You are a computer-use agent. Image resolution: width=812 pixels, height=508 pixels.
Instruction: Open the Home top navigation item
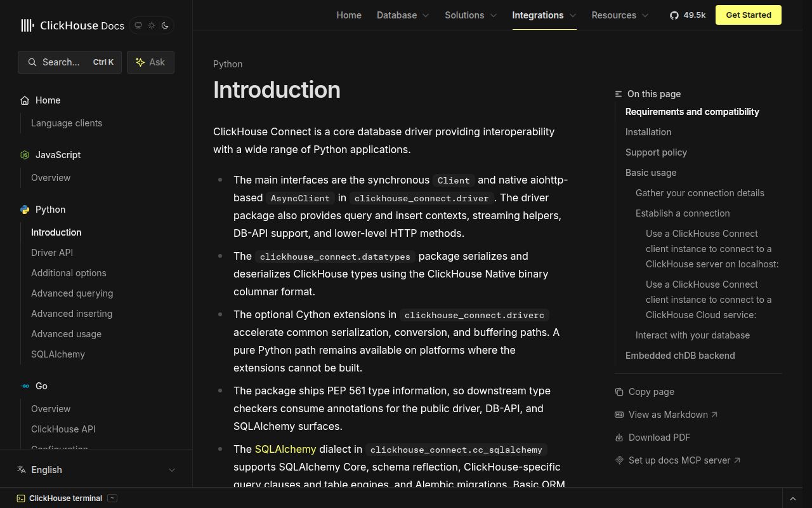pyautogui.click(x=349, y=15)
